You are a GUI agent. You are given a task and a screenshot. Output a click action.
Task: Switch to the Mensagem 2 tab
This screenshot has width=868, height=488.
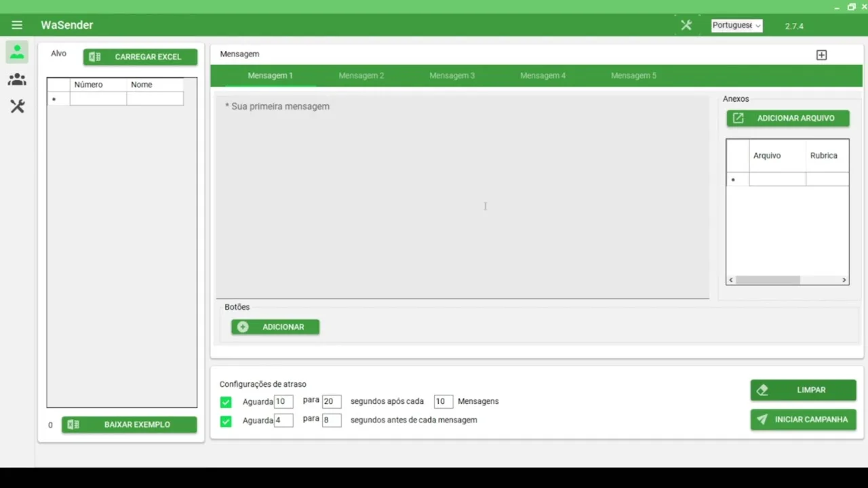361,75
